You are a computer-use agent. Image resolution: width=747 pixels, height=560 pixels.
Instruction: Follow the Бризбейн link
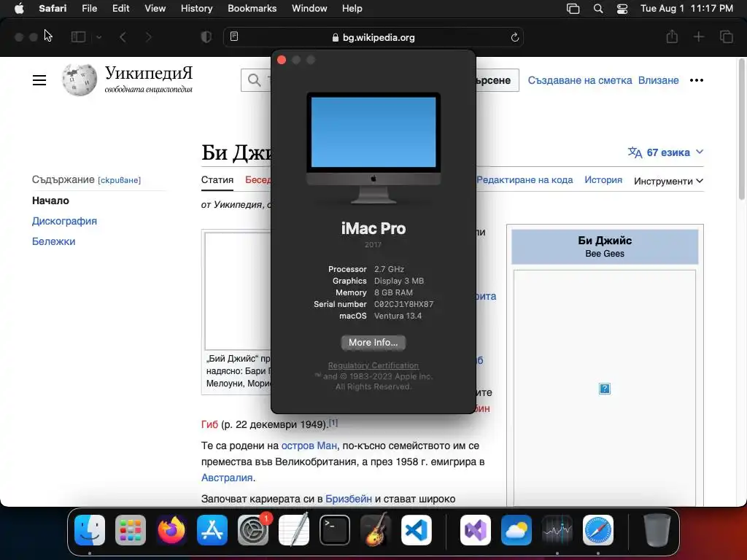[x=348, y=499]
